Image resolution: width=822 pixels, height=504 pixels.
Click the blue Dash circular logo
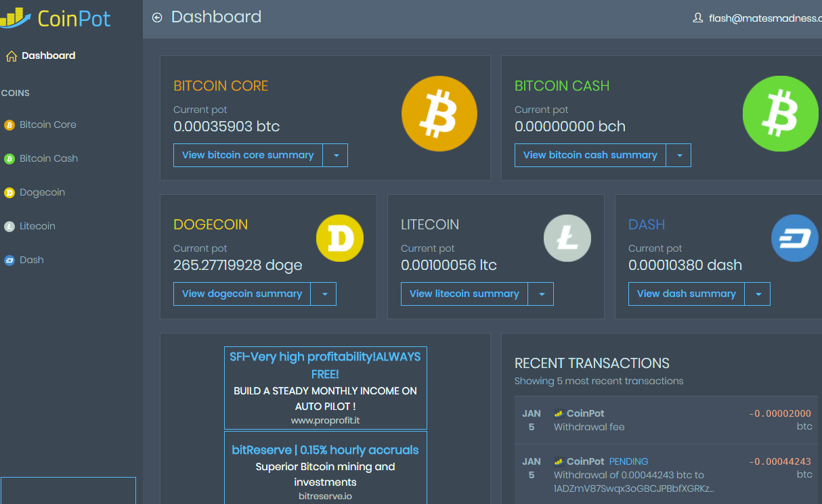tap(795, 238)
